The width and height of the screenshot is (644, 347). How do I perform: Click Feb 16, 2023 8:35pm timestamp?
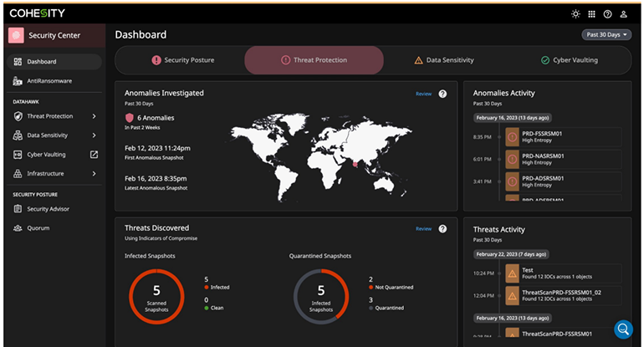pyautogui.click(x=156, y=179)
